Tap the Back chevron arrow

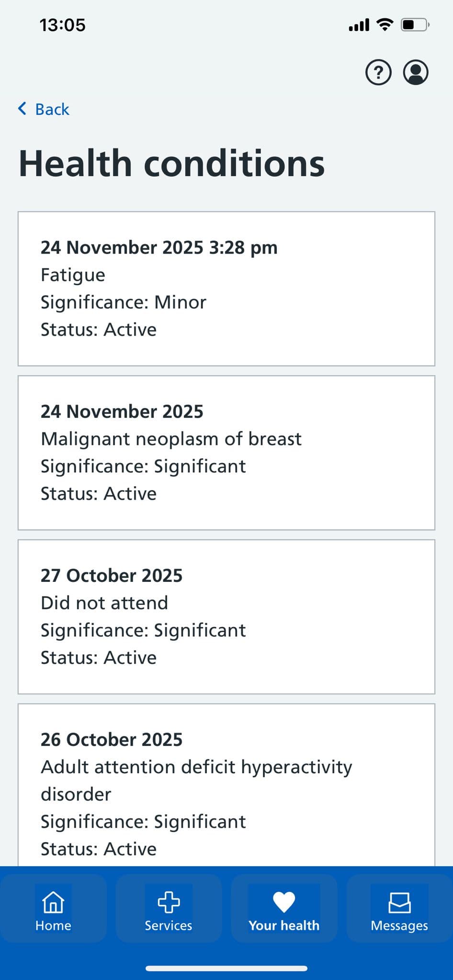(x=22, y=109)
